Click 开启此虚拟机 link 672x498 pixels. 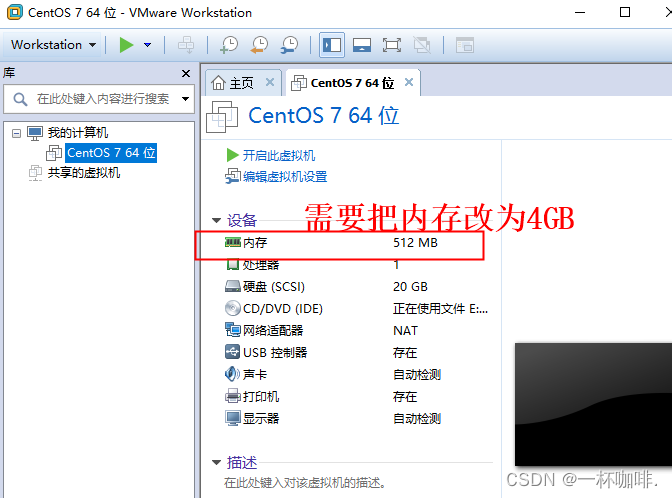(279, 155)
